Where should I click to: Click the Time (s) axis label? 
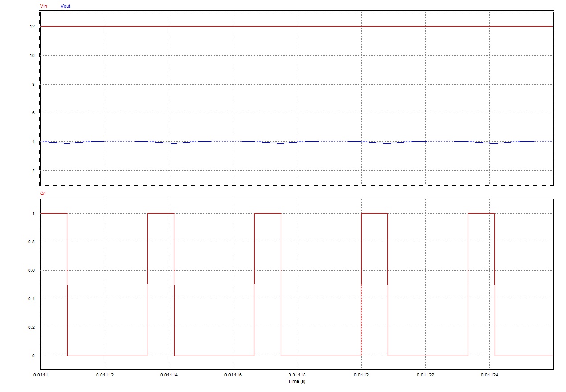pos(297,381)
